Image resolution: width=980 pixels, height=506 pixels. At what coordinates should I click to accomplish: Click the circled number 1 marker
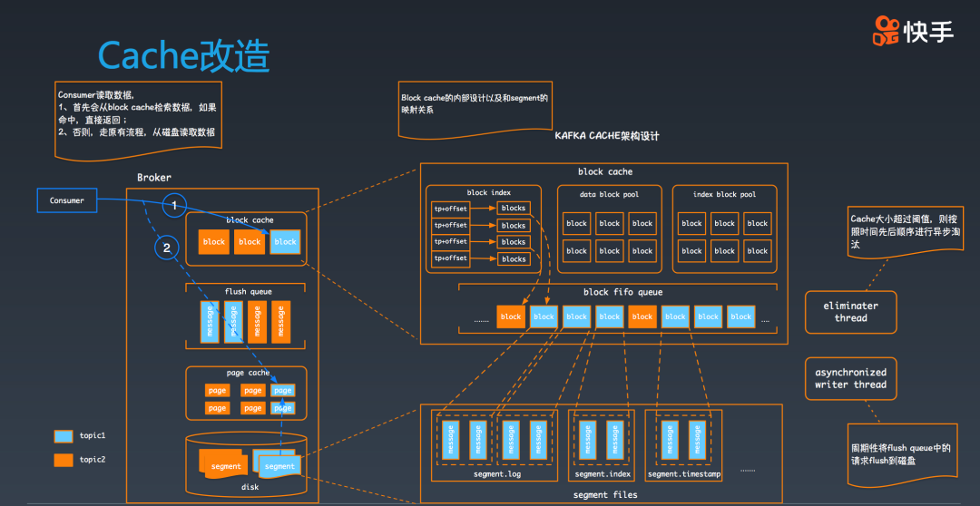click(x=175, y=206)
